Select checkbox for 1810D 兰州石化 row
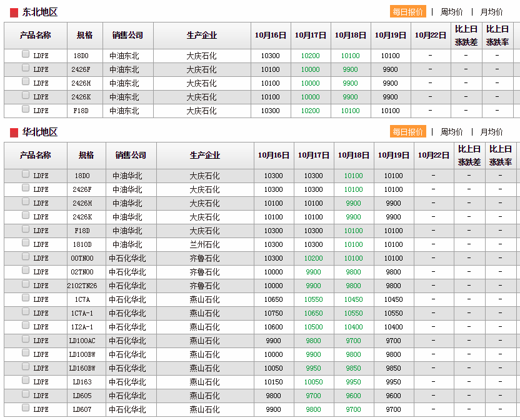Viewport: 520px width, 420px height. tap(26, 243)
